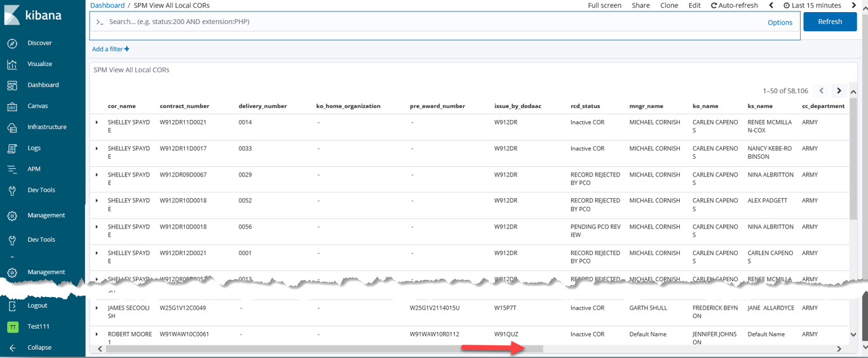Open the APM section

[x=34, y=169]
